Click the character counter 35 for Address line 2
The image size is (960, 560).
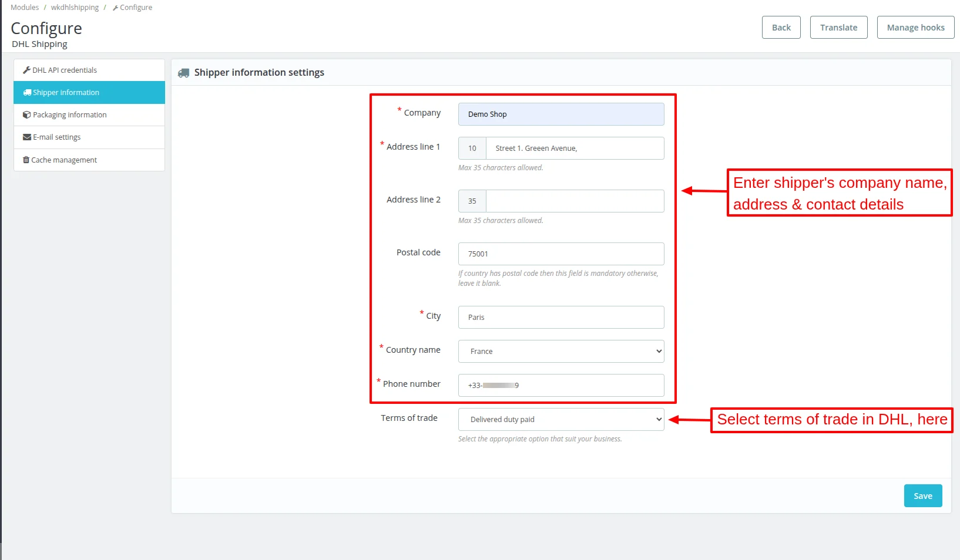[472, 201]
